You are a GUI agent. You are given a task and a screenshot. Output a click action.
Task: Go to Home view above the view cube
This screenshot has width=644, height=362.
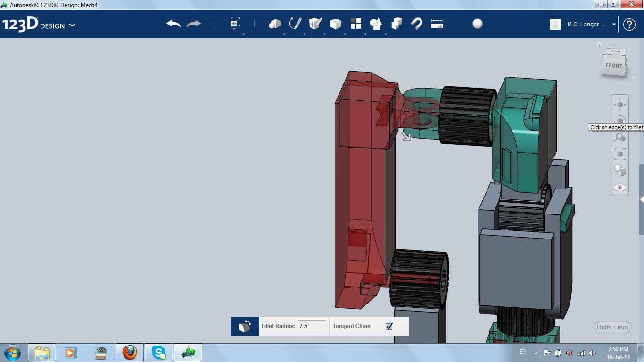pos(599,44)
